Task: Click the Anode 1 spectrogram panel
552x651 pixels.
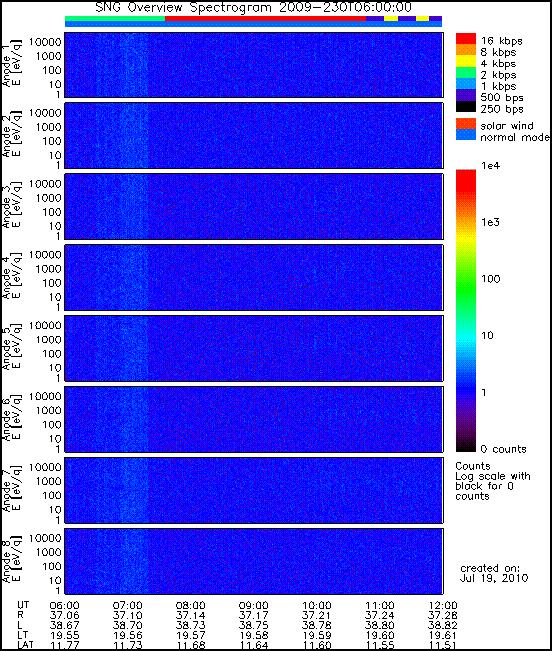Action: tap(254, 65)
